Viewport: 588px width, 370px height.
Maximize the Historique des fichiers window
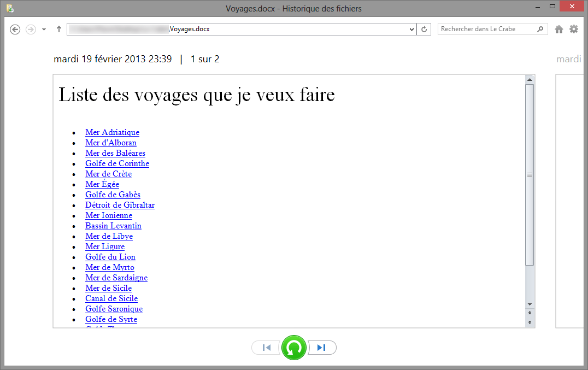(x=552, y=7)
